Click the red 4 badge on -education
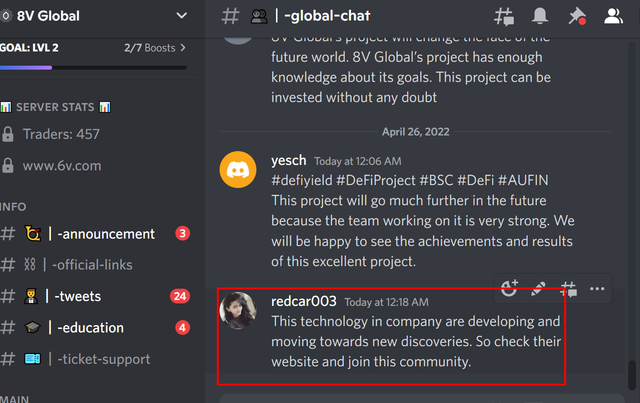 (182, 327)
